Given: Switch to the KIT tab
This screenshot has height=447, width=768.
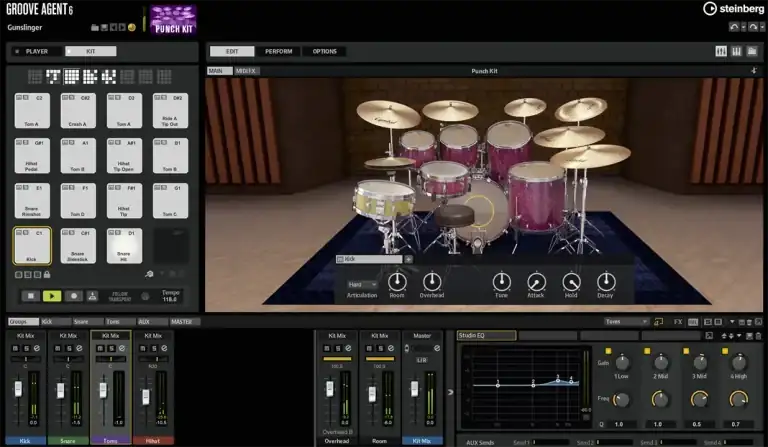Looking at the screenshot, I should pyautogui.click(x=91, y=51).
